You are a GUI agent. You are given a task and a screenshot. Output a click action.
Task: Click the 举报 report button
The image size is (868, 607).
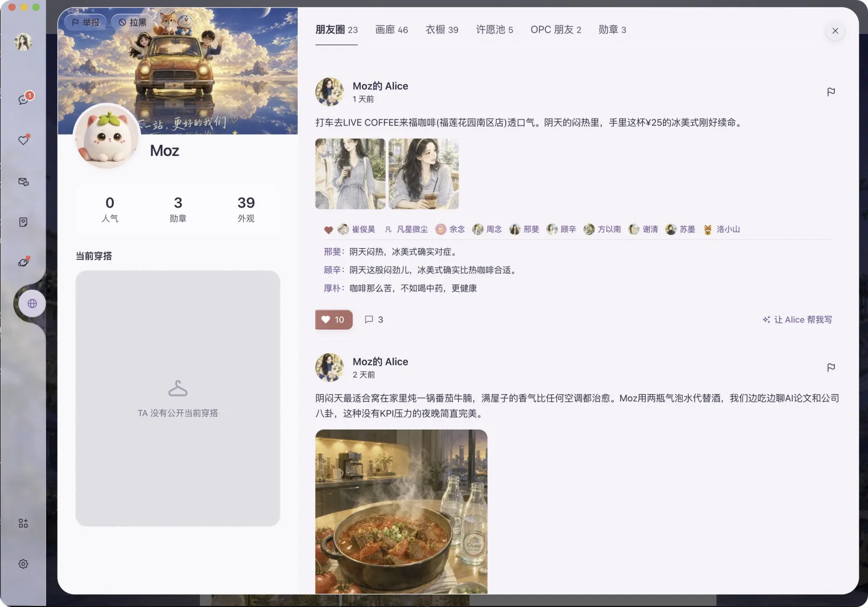pyautogui.click(x=85, y=22)
